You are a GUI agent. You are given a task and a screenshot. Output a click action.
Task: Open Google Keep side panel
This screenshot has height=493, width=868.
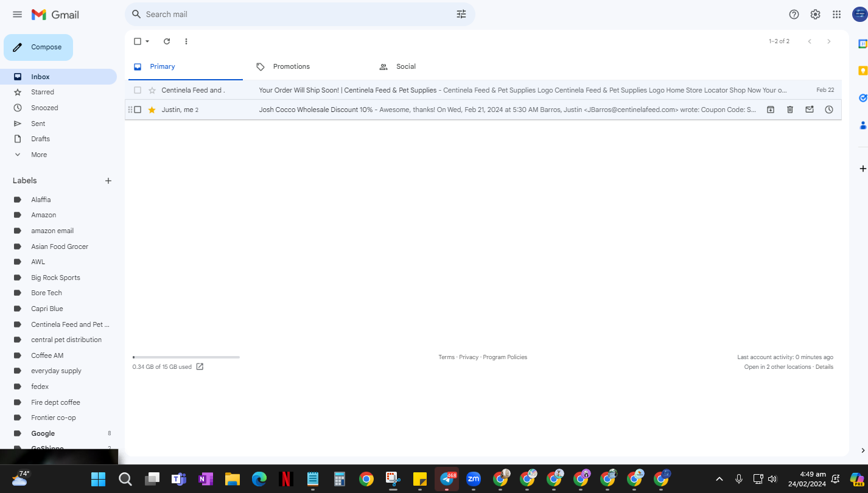click(863, 71)
